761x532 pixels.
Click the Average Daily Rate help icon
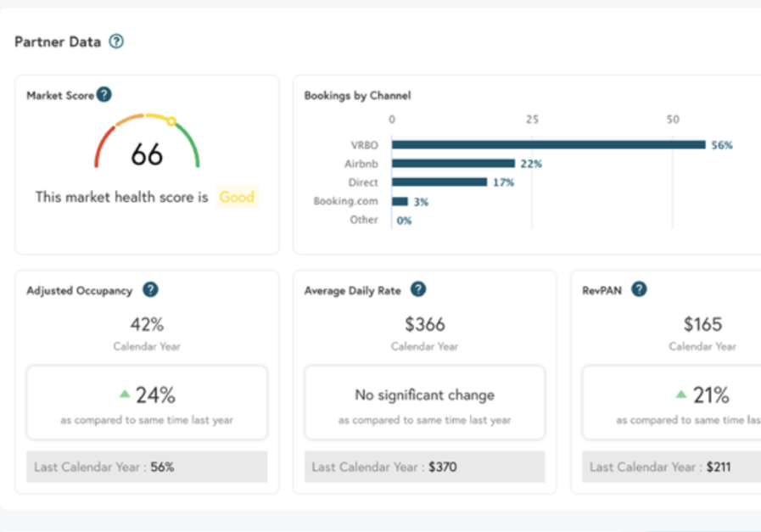tap(417, 290)
